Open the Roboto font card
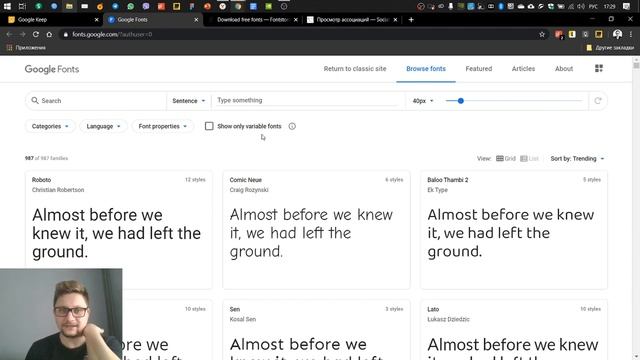The height and width of the screenshot is (360, 640). pos(119,230)
